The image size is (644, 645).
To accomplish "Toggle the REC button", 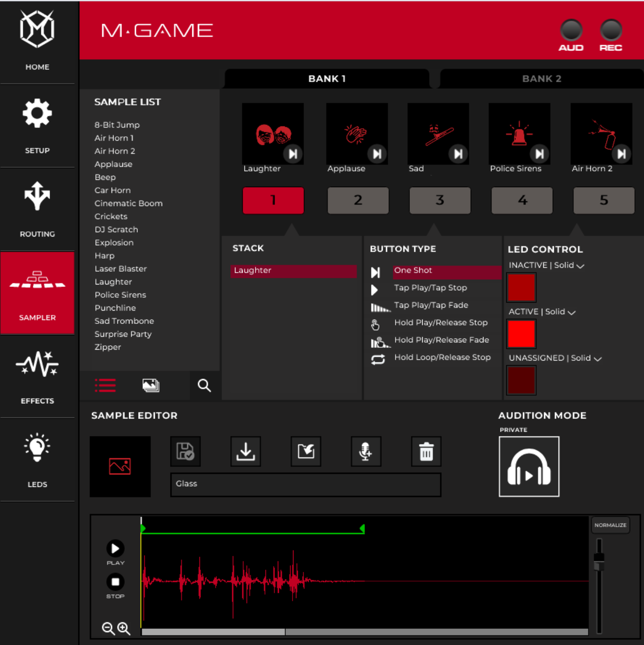I will tap(611, 30).
